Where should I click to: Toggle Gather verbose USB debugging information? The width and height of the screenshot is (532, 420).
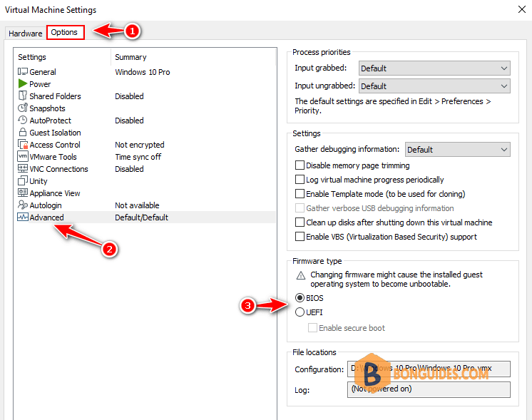[300, 208]
